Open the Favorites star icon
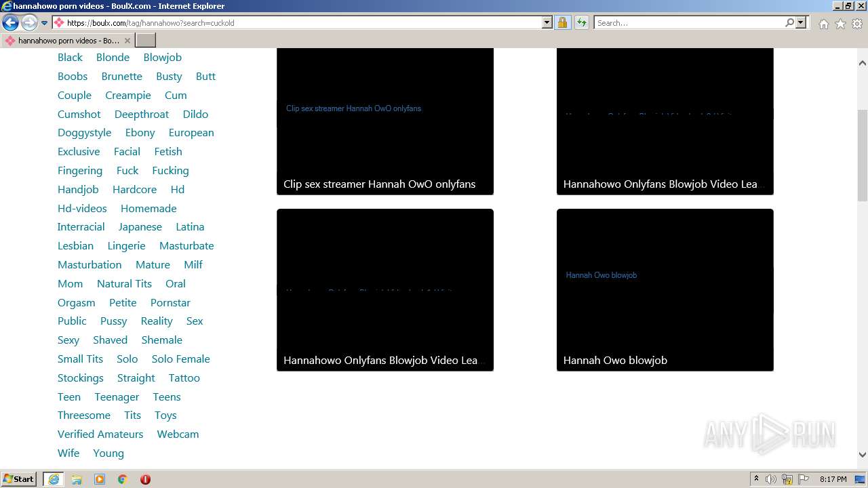Viewport: 868px width, 488px height. coord(840,24)
